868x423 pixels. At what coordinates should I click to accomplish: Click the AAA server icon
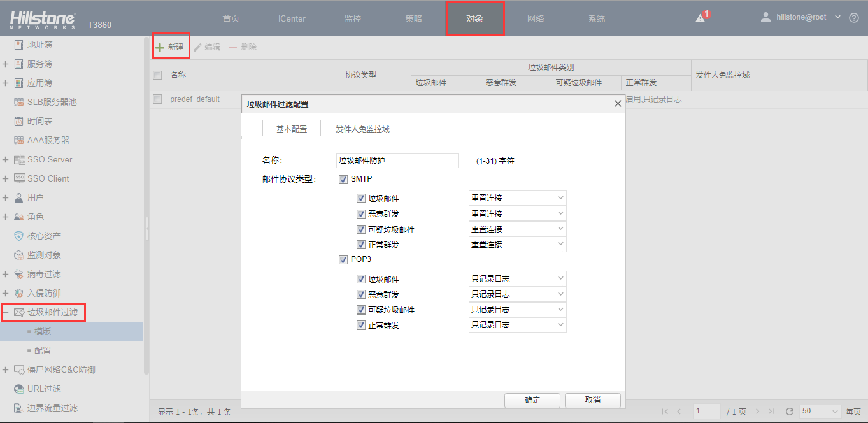point(19,140)
